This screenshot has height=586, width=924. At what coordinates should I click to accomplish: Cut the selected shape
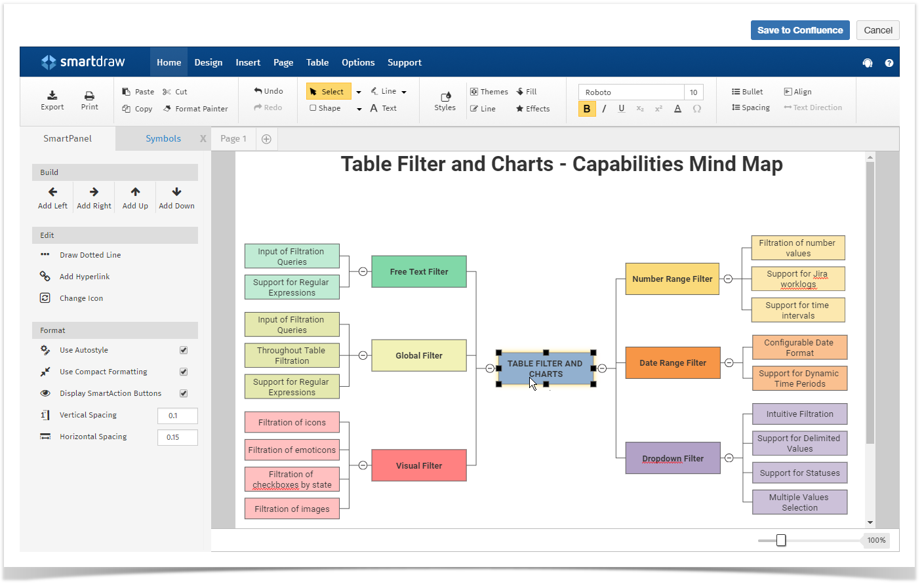click(175, 92)
